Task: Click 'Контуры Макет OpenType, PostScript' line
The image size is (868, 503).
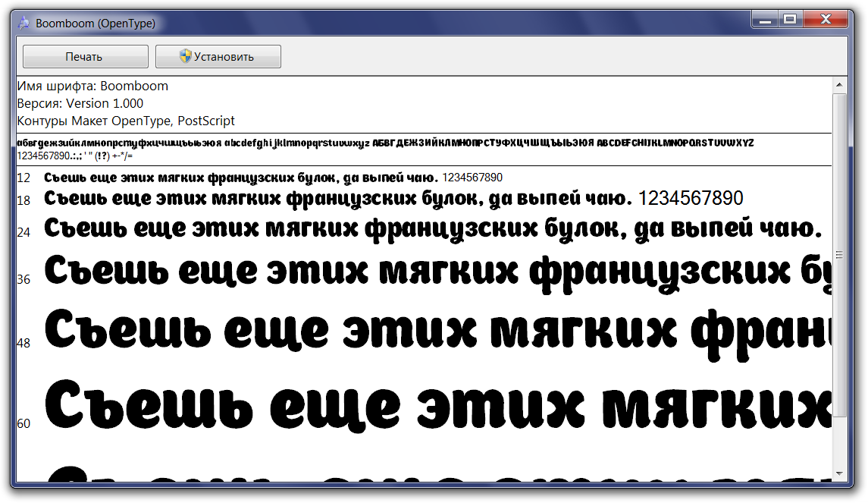Action: [x=126, y=121]
